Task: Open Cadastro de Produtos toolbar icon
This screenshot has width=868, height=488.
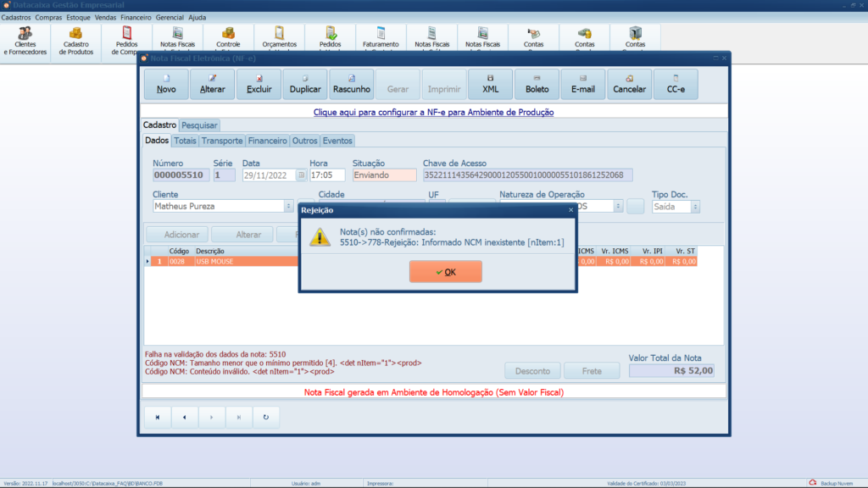Action: 76,40
